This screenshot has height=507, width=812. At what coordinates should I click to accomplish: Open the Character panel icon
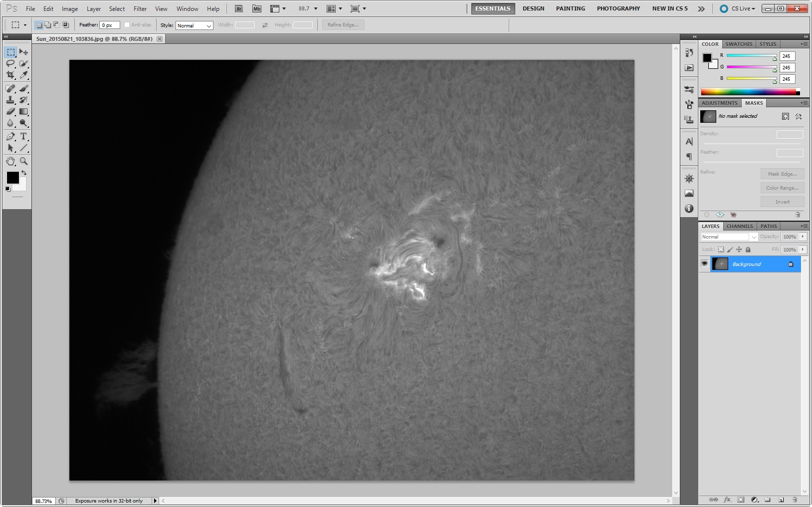(x=689, y=141)
